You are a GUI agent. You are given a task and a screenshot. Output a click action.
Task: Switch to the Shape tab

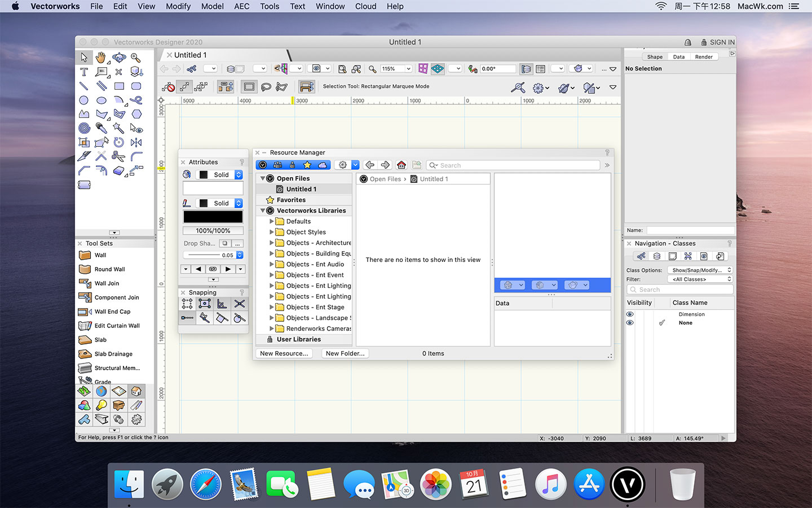[x=655, y=57]
